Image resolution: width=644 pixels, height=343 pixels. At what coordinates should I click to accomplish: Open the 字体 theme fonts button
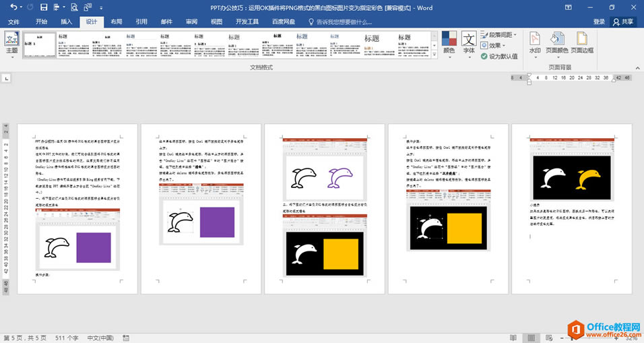(x=469, y=44)
